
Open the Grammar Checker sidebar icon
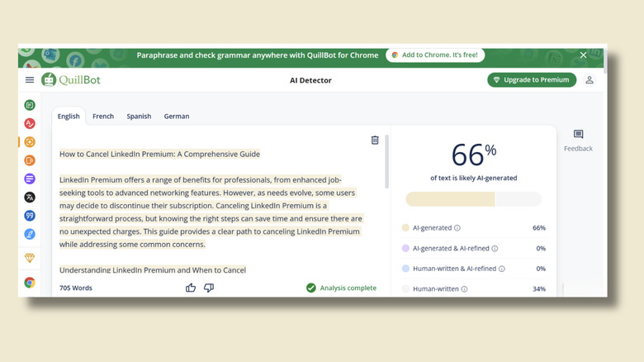[x=30, y=124]
